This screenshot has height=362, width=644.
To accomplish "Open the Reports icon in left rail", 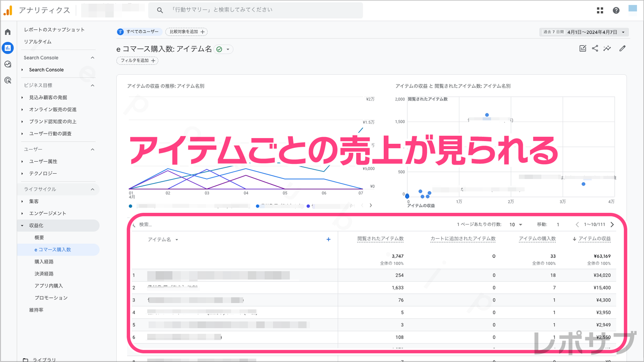I will [8, 48].
